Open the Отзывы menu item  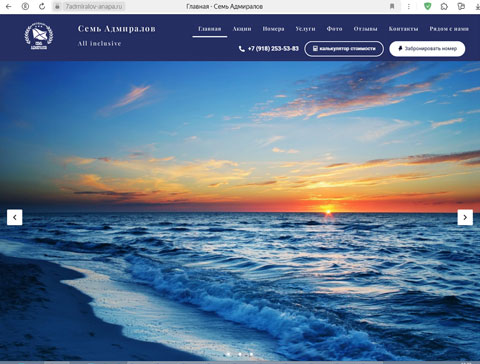[366, 29]
